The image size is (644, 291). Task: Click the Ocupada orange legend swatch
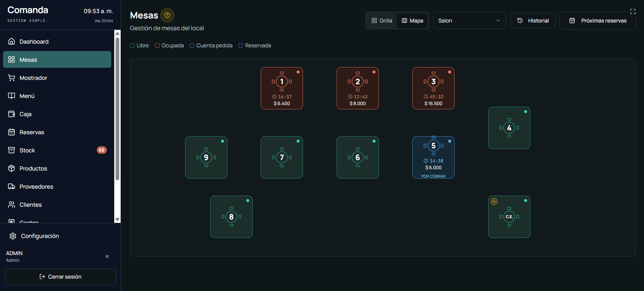[157, 45]
